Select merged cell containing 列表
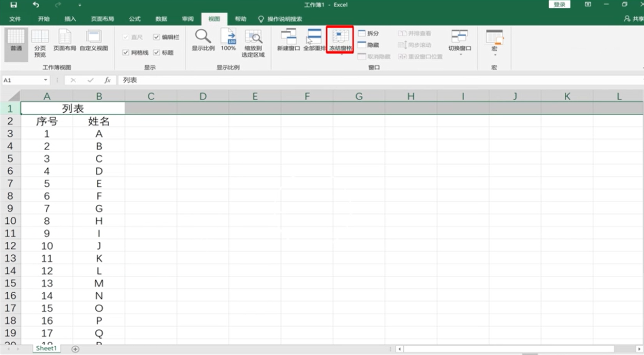Image resolution: width=644 pixels, height=355 pixels. (73, 108)
